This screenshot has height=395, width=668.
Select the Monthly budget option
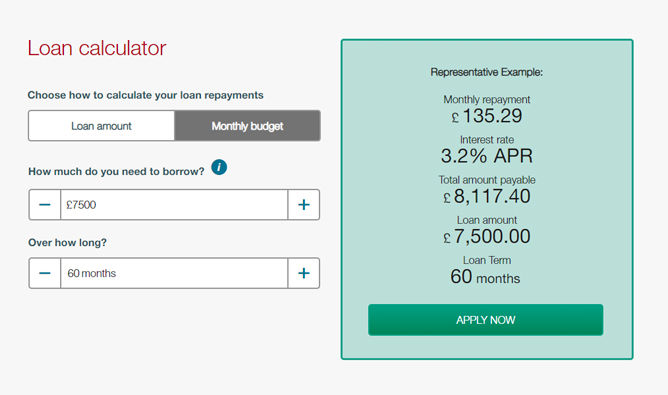[x=248, y=126]
